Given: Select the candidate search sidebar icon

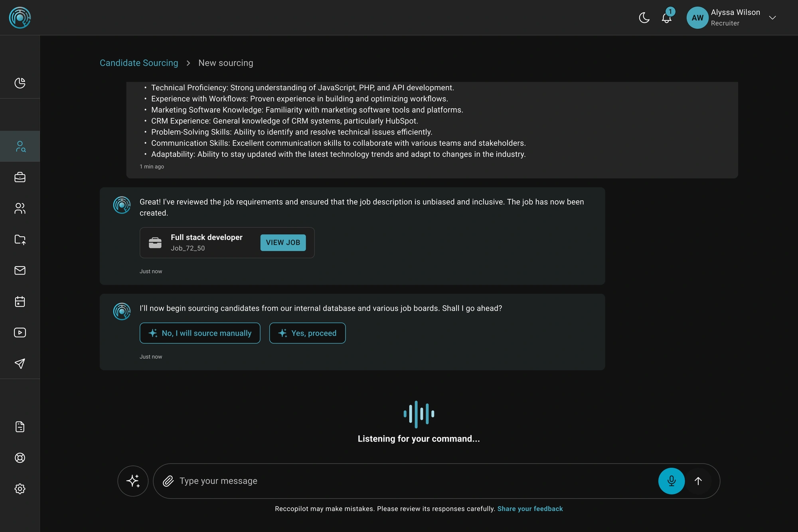Looking at the screenshot, I should point(20,146).
